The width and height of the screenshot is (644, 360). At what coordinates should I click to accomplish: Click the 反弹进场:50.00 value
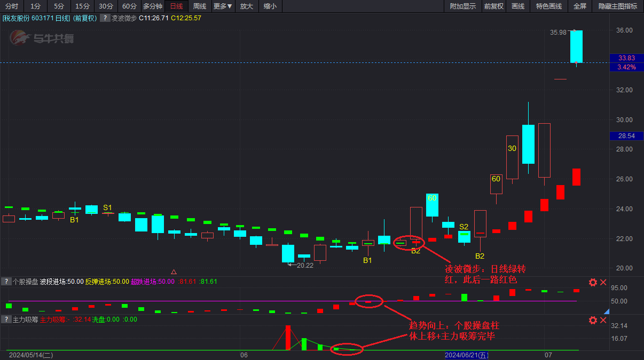coord(107,282)
